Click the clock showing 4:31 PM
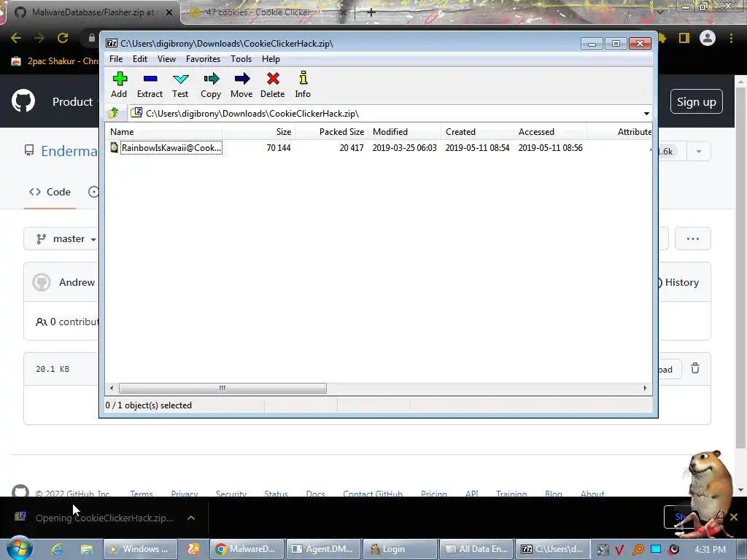The width and height of the screenshot is (747, 560). (x=710, y=550)
